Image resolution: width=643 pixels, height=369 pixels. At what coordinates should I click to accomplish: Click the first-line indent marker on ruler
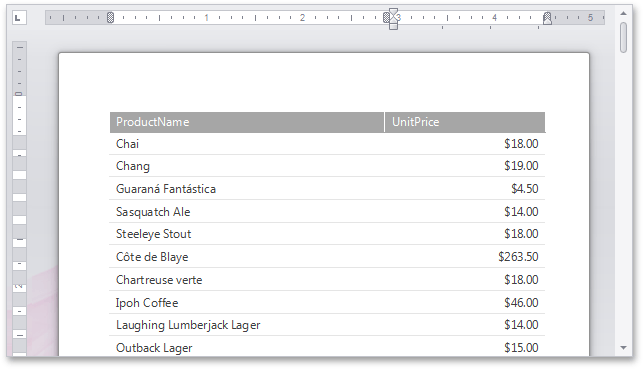click(393, 12)
